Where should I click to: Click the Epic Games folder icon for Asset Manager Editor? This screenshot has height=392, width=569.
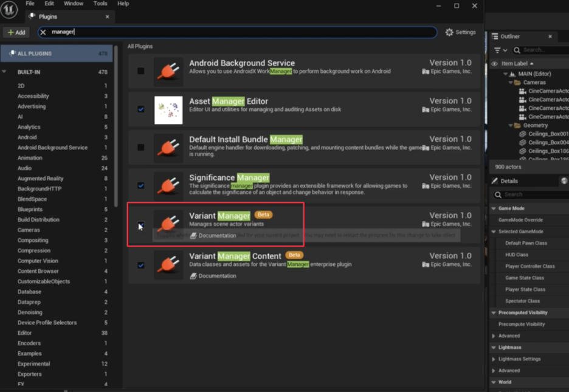tap(426, 109)
